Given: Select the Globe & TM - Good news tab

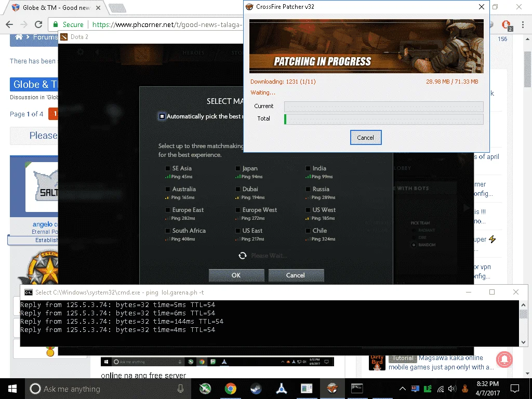Looking at the screenshot, I should (56, 7).
